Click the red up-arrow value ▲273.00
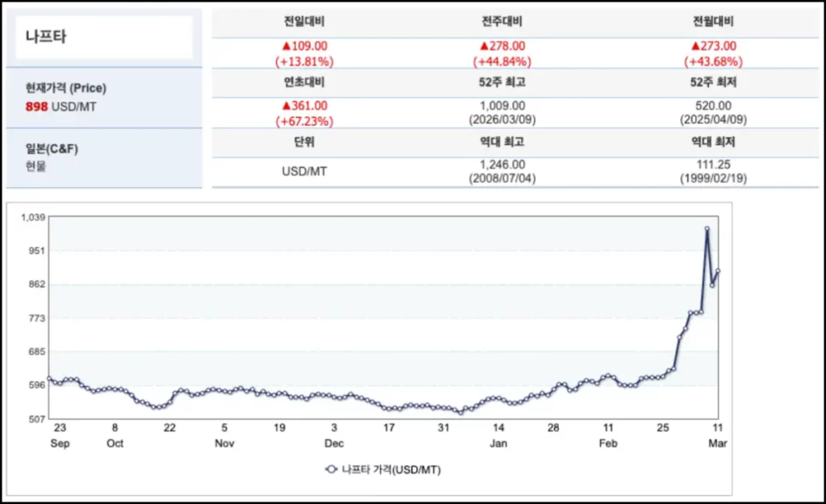Screen dimensions: 826x504 tap(713, 47)
